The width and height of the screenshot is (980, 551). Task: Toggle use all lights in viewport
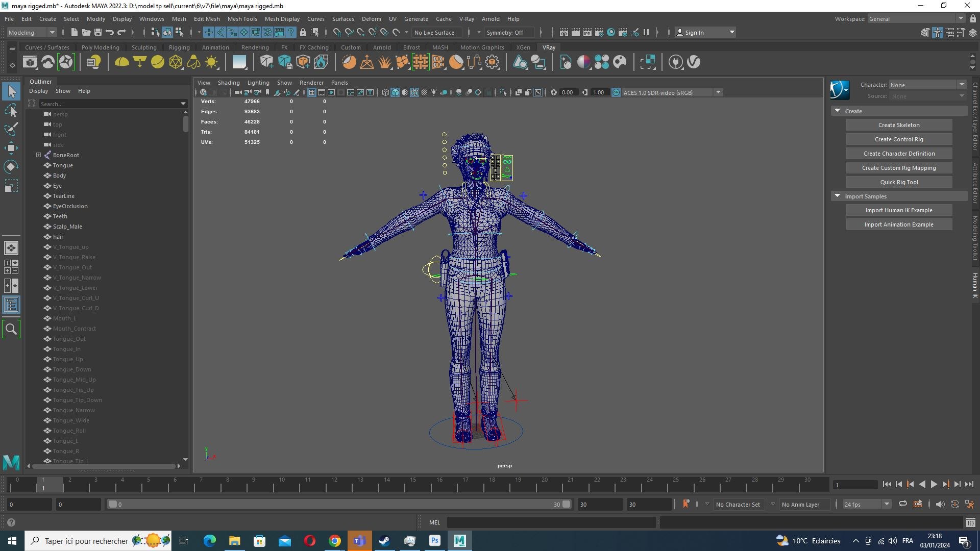pos(434,92)
